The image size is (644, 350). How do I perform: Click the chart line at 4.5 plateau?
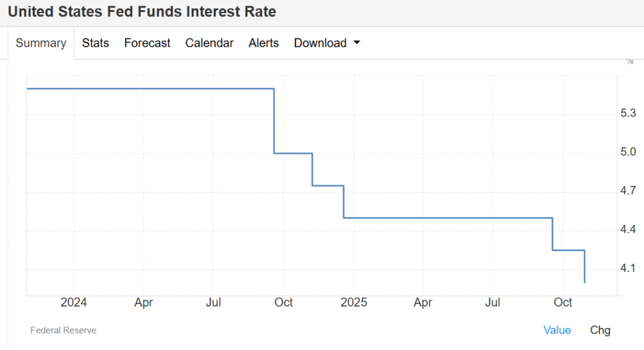pyautogui.click(x=448, y=218)
